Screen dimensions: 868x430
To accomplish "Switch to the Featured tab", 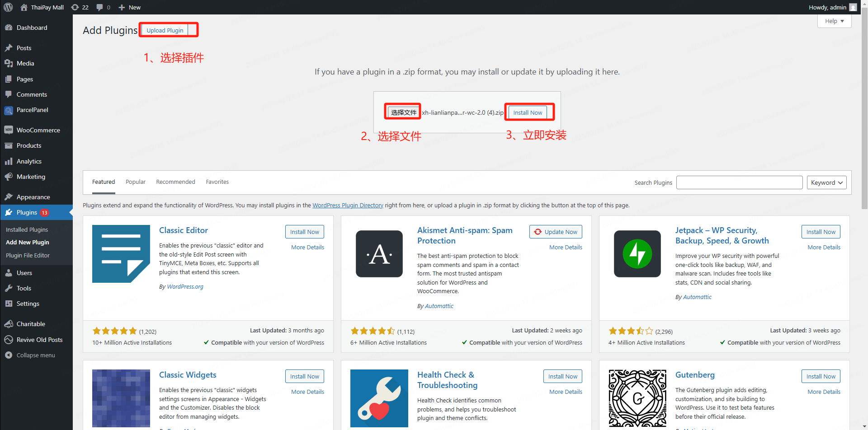I will tap(104, 182).
